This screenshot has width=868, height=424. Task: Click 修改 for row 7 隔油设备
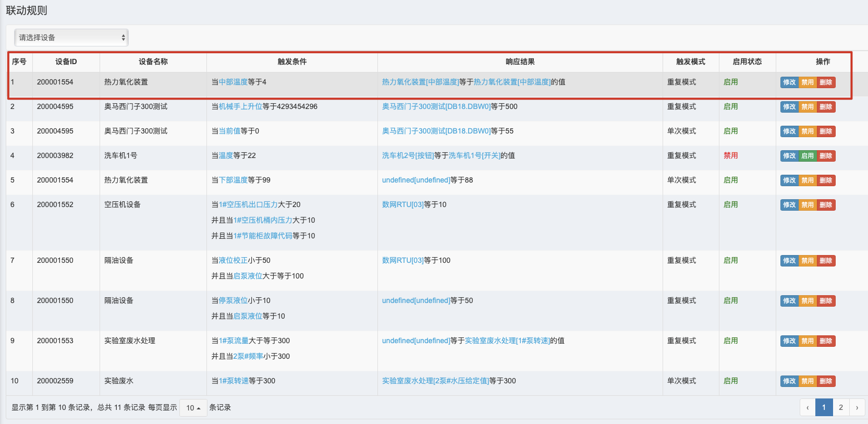click(789, 261)
